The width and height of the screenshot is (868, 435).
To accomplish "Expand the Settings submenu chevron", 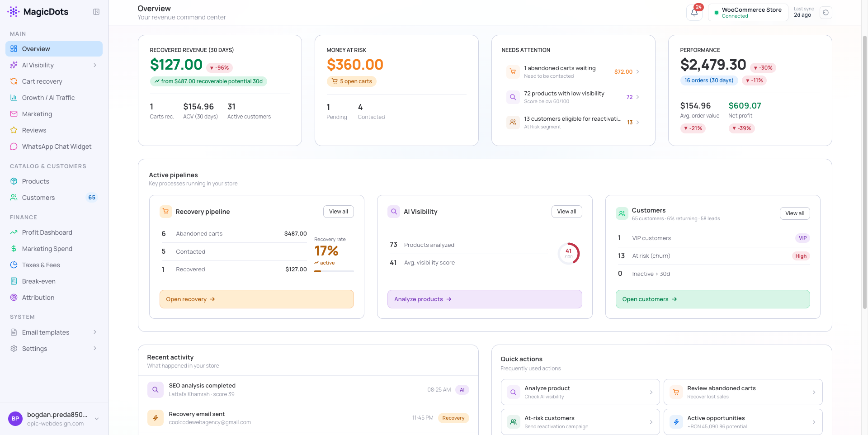I will tap(95, 349).
